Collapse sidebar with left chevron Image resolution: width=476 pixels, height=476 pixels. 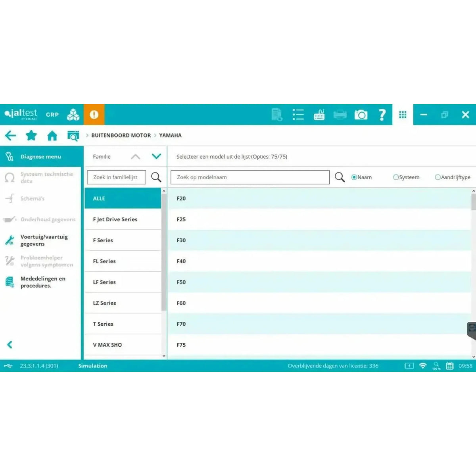[x=10, y=345]
